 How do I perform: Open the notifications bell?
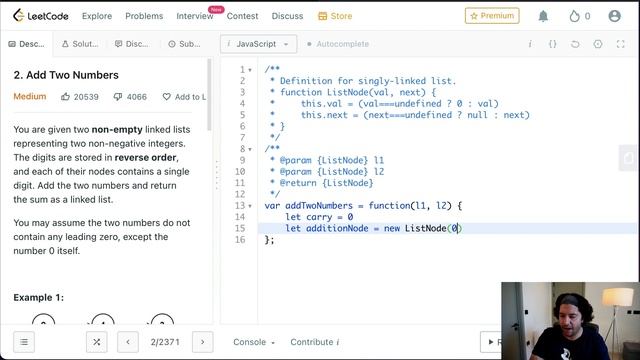click(543, 16)
